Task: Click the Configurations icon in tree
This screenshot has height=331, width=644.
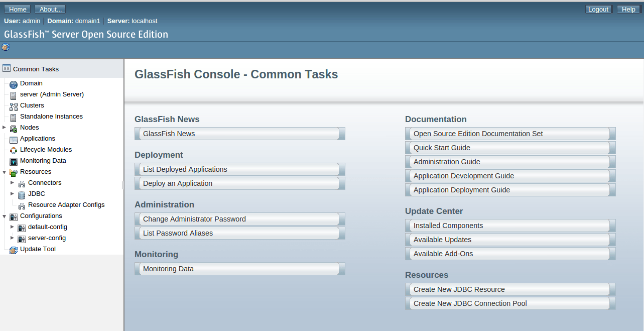Action: (x=14, y=217)
